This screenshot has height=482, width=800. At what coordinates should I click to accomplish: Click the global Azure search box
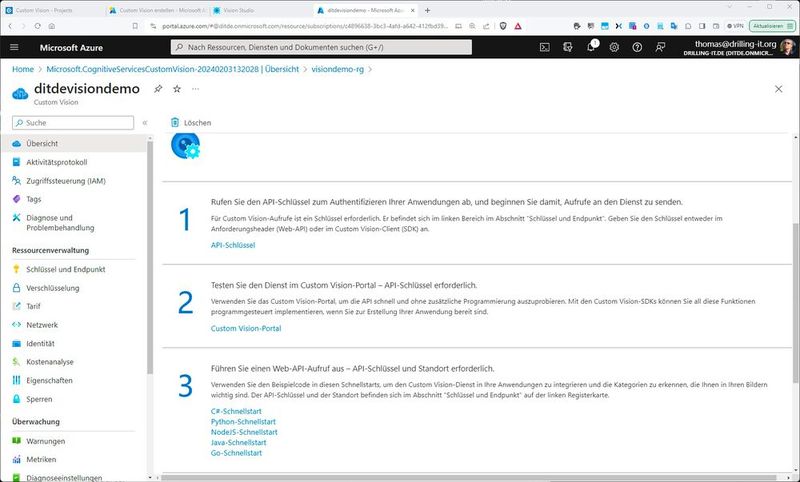(x=321, y=47)
